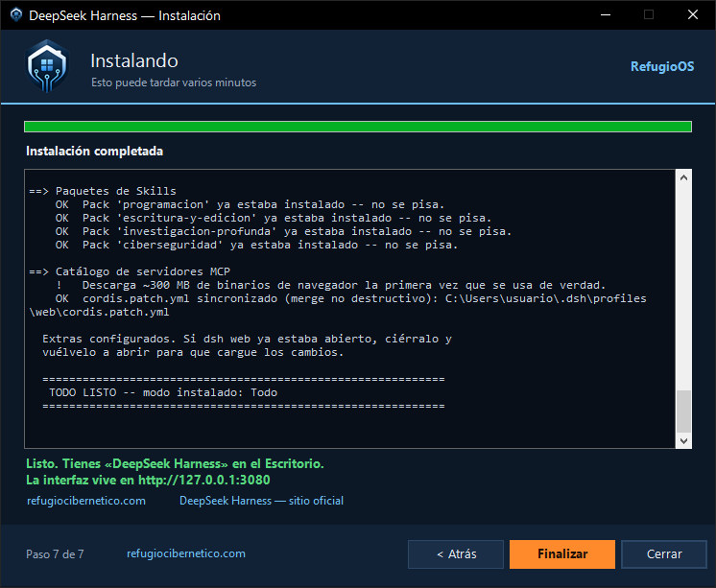Open refugiocibernetico.com link below the log
Image resolution: width=716 pixels, height=588 pixels.
(86, 501)
